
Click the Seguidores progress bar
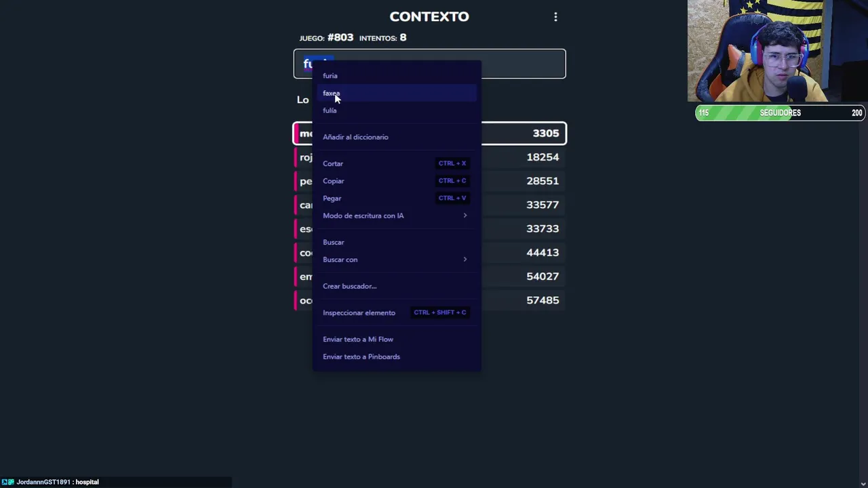pyautogui.click(x=780, y=113)
